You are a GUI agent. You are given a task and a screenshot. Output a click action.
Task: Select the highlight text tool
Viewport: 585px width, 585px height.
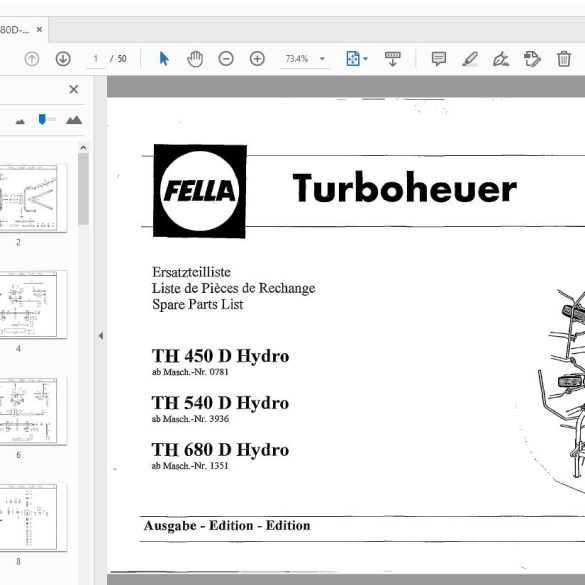[470, 59]
